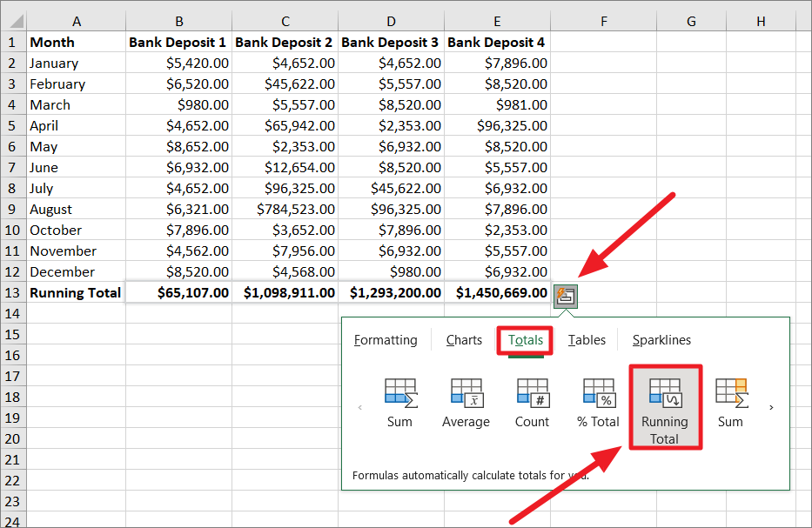Select the Average option in Totals gallery

tap(466, 402)
